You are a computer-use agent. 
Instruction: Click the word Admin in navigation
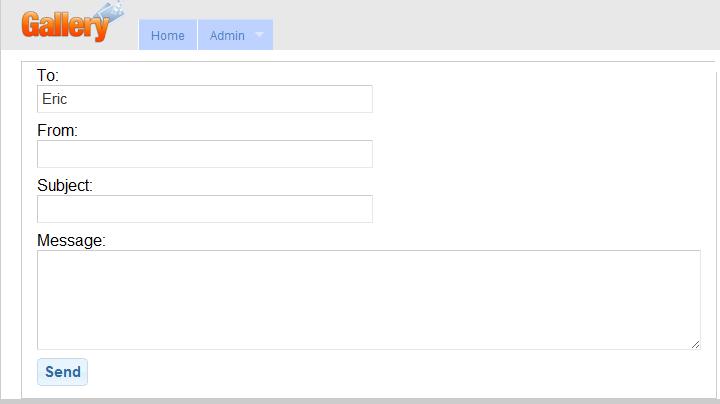pyautogui.click(x=227, y=35)
